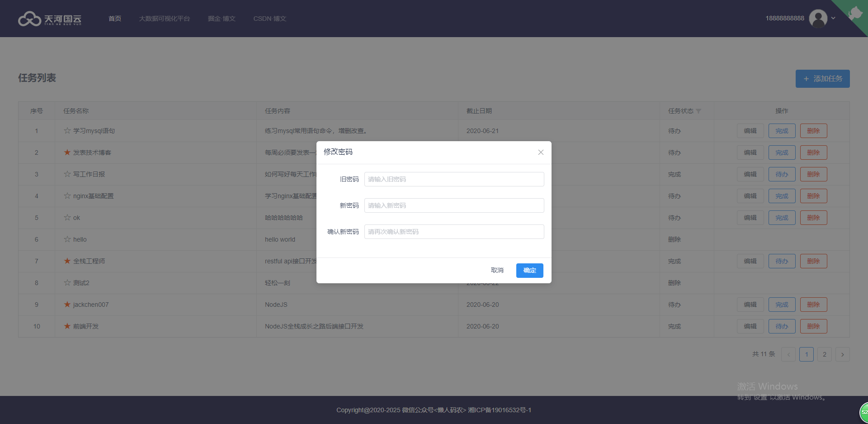Toggle the star for nginx基础配置

(67, 195)
